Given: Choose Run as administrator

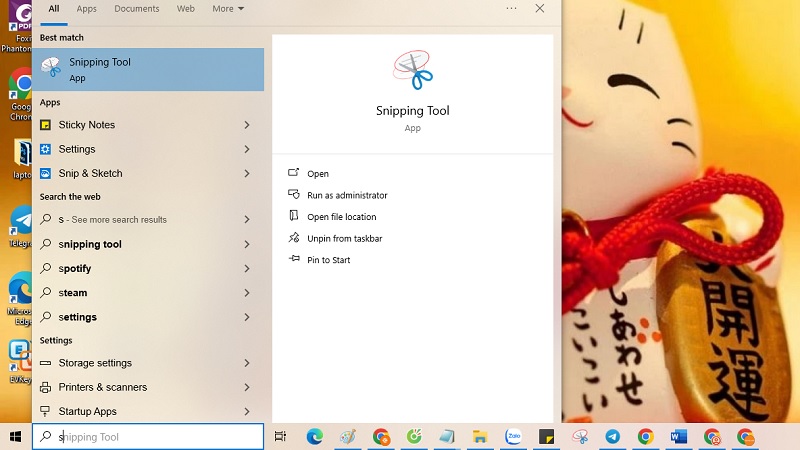Looking at the screenshot, I should tap(347, 195).
